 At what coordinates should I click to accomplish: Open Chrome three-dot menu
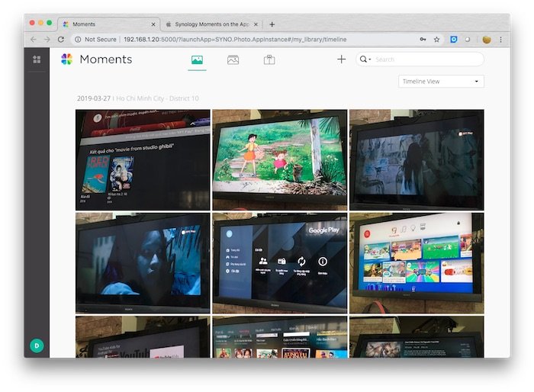pos(500,40)
